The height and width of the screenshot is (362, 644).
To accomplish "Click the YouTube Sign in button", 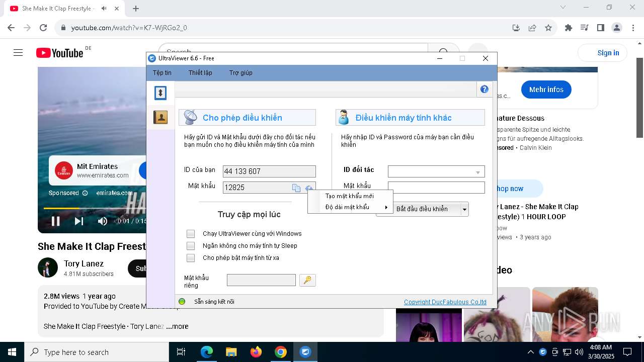I will tap(602, 53).
